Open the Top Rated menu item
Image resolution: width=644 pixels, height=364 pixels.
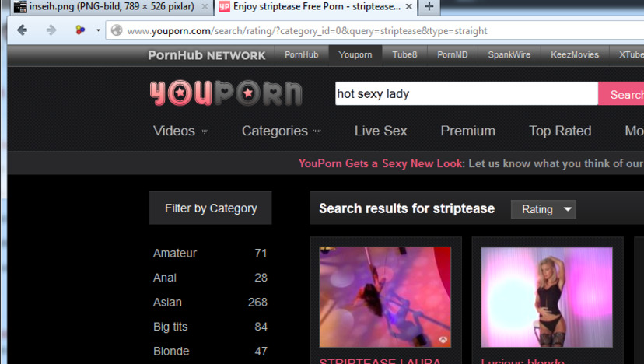[x=560, y=131]
